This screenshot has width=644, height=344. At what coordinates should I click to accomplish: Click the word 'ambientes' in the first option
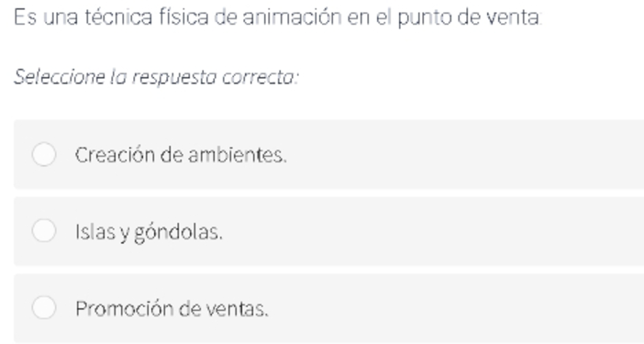pyautogui.click(x=237, y=155)
